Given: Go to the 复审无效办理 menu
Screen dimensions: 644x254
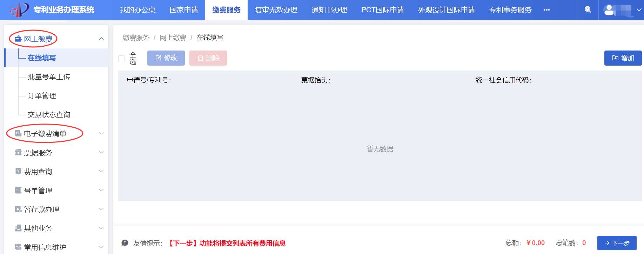Looking at the screenshot, I should pyautogui.click(x=276, y=10).
